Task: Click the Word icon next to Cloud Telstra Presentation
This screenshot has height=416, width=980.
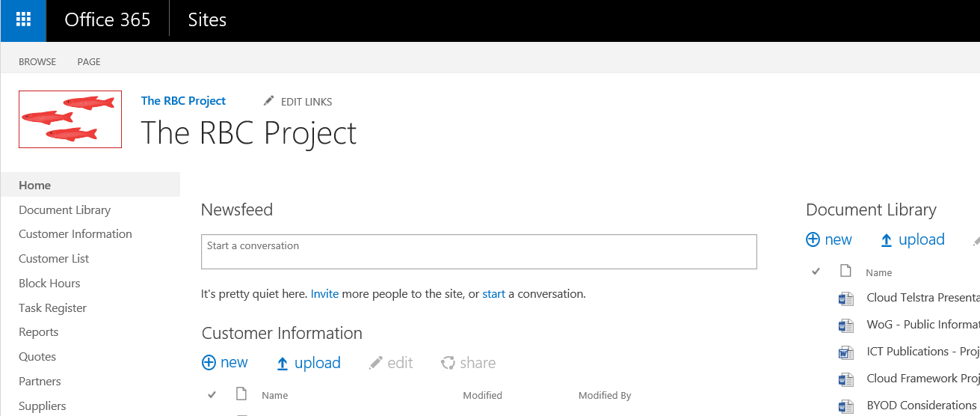Action: [x=846, y=299]
